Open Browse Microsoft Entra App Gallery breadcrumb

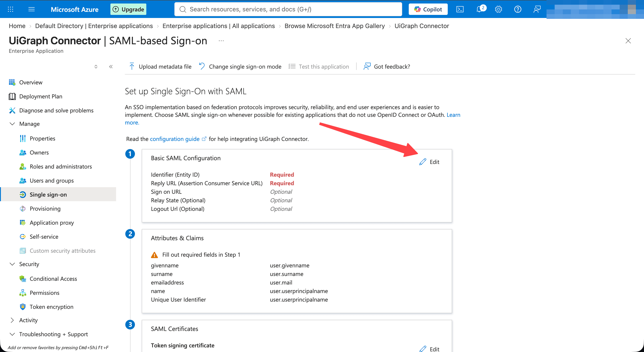[334, 26]
